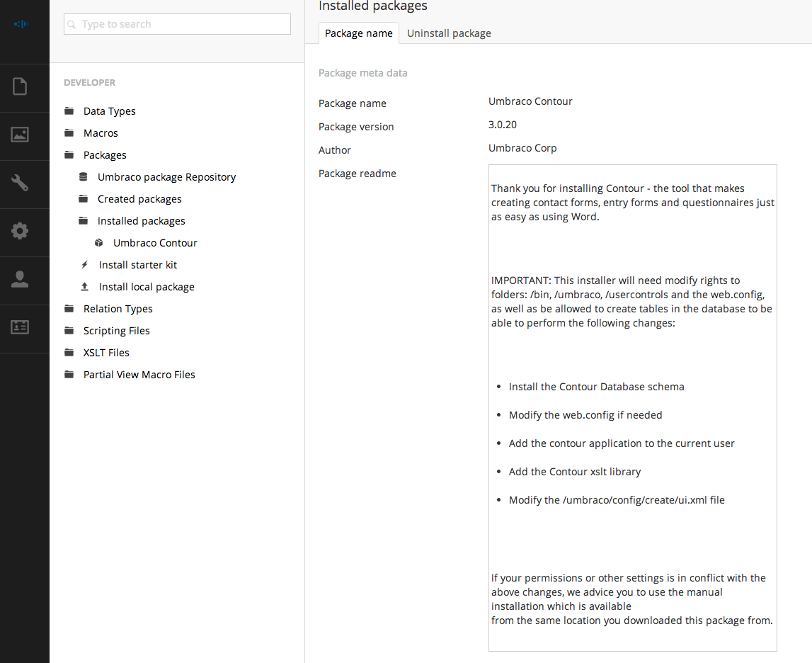The image size is (812, 663).
Task: Open the XSLT Files folder
Action: tap(106, 353)
